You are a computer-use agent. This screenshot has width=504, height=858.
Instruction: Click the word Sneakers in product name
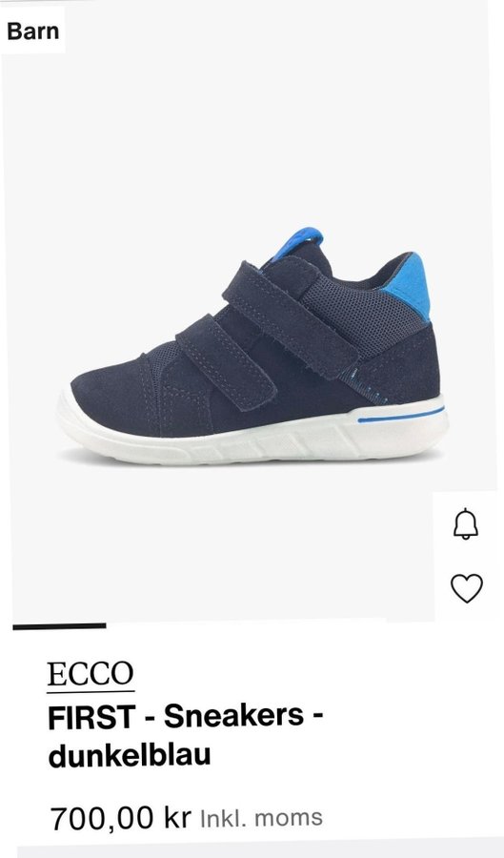click(233, 715)
